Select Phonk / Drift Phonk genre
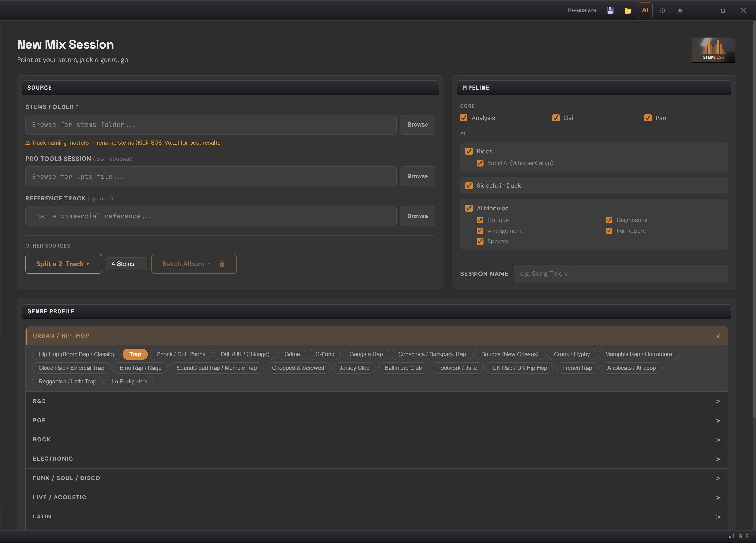The width and height of the screenshot is (756, 543). (181, 354)
